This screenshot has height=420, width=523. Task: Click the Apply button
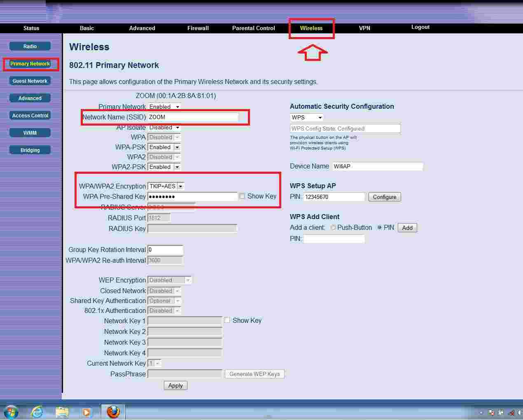[x=175, y=385]
